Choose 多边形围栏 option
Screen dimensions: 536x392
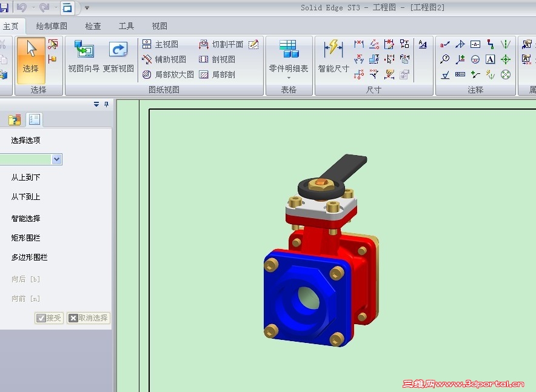tap(29, 257)
